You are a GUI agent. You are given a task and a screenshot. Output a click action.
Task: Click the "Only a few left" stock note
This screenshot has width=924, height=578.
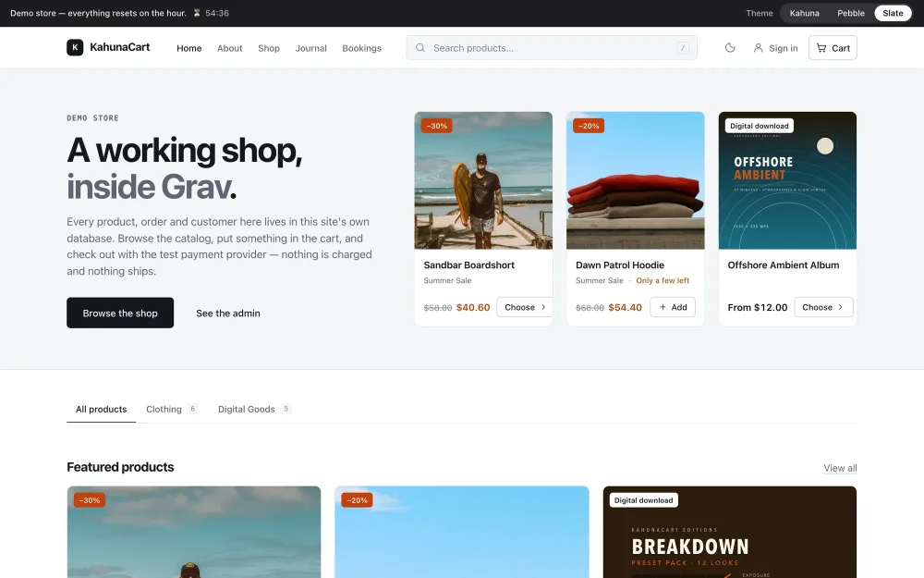click(663, 281)
